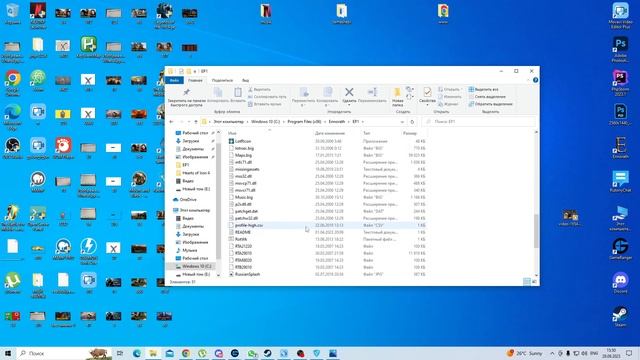This screenshot has height=360, width=640.
Task: Click the Movavi Video Editor Plus desktop icon
Action: pos(620,16)
